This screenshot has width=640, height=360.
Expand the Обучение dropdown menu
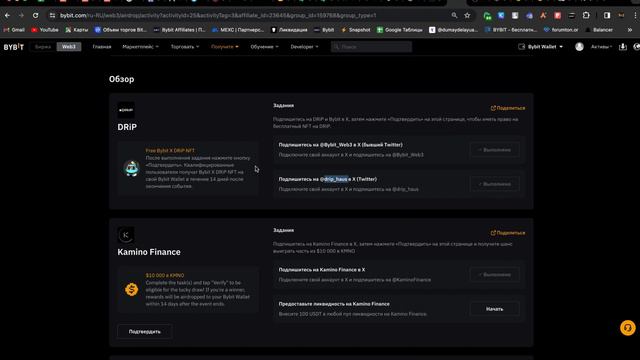(x=264, y=47)
